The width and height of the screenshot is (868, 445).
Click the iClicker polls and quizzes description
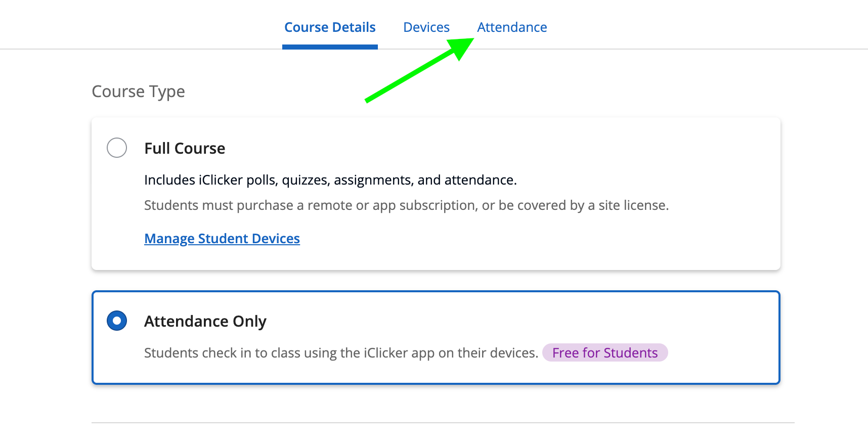(x=330, y=180)
